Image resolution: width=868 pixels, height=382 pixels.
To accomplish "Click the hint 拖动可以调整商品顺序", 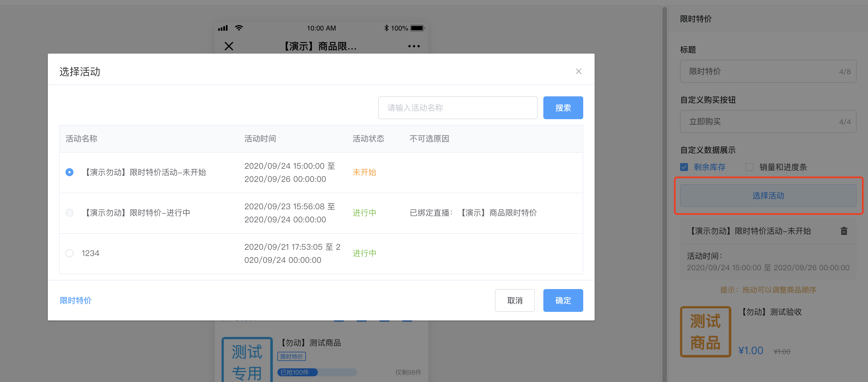I will [x=768, y=290].
